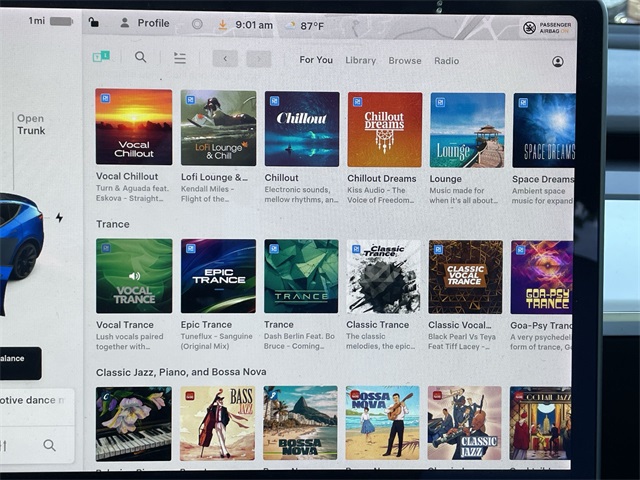
Task: Select the green Trance station cover
Action: click(301, 277)
